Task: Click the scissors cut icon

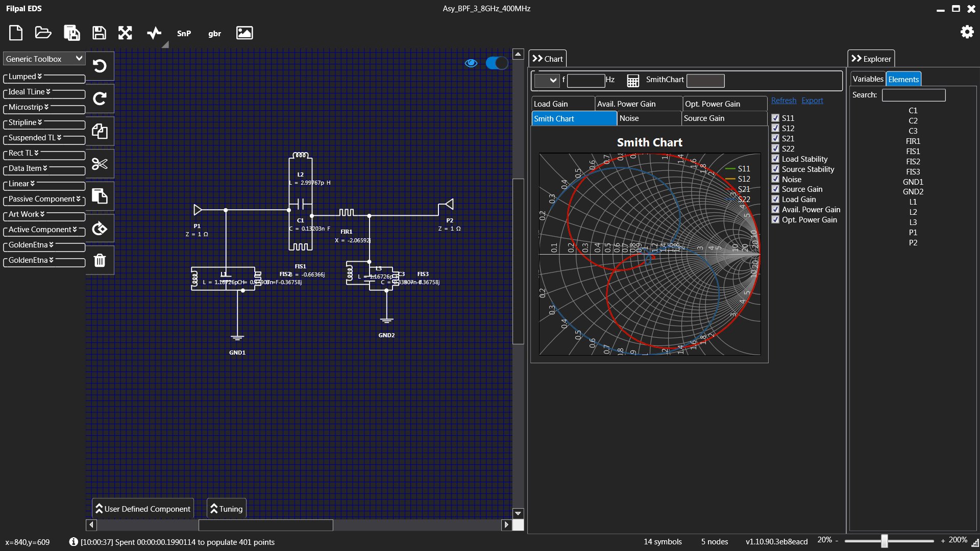Action: click(100, 164)
